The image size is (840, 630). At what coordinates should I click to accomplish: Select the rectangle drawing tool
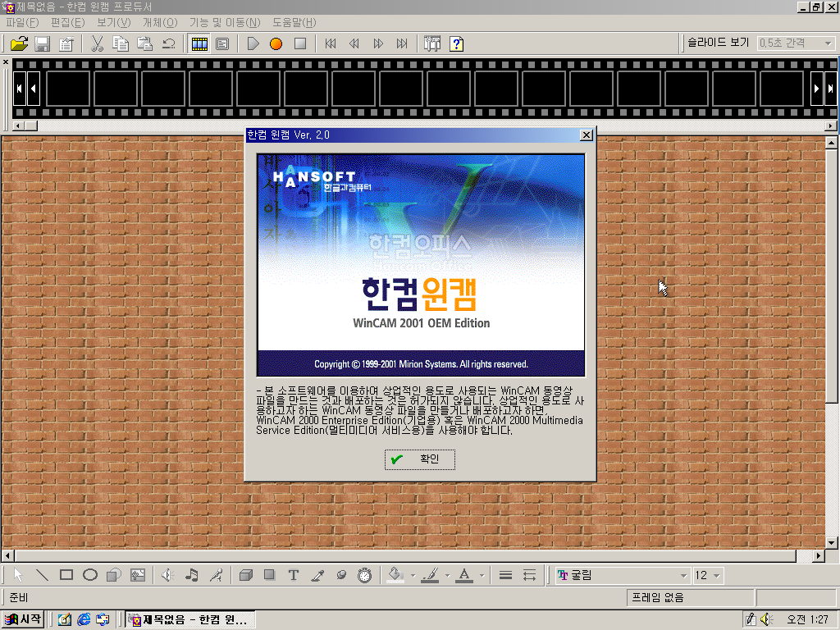(x=66, y=575)
